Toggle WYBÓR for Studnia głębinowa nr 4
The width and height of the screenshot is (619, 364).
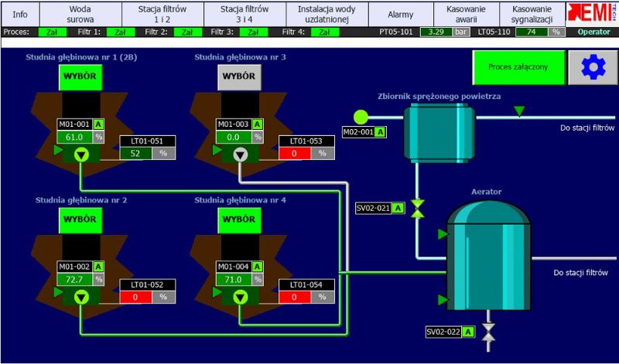241,219
